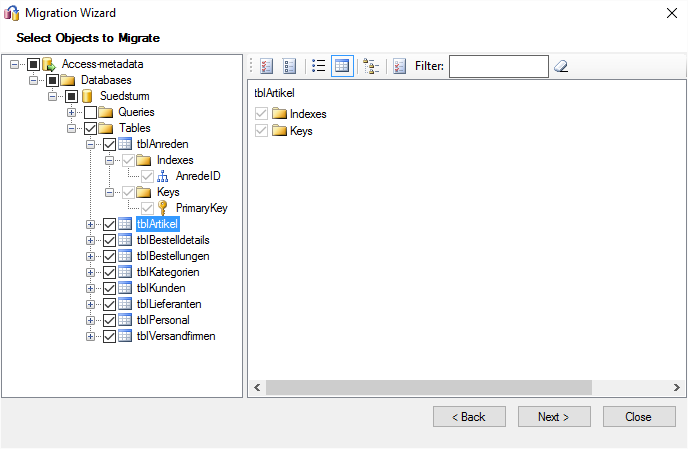Select the Suedsturm database node

pyautogui.click(x=125, y=96)
